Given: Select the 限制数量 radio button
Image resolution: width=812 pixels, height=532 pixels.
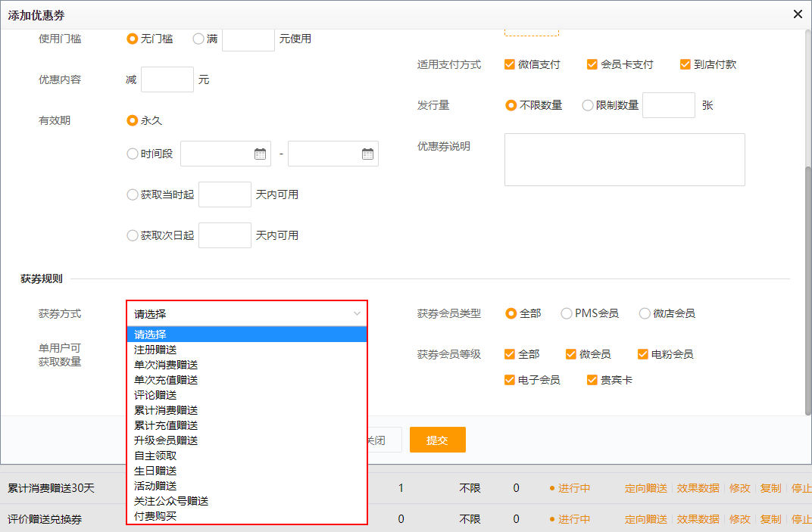Looking at the screenshot, I should click(588, 105).
